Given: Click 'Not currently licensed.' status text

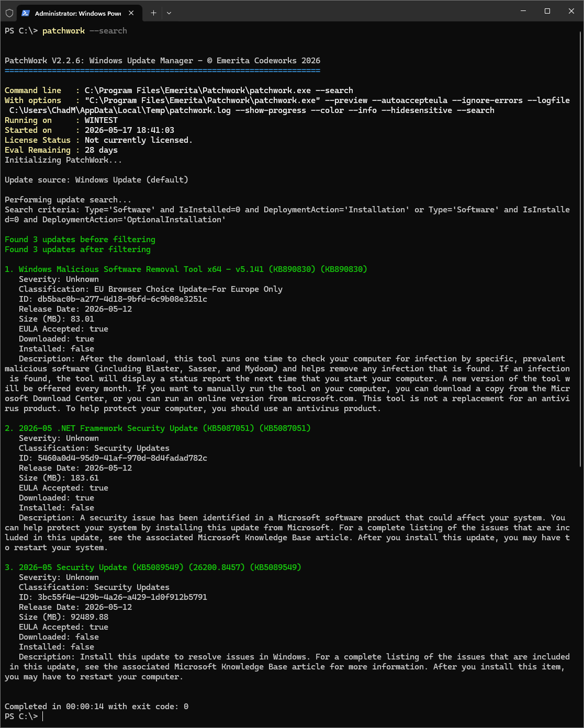Looking at the screenshot, I should tap(139, 140).
